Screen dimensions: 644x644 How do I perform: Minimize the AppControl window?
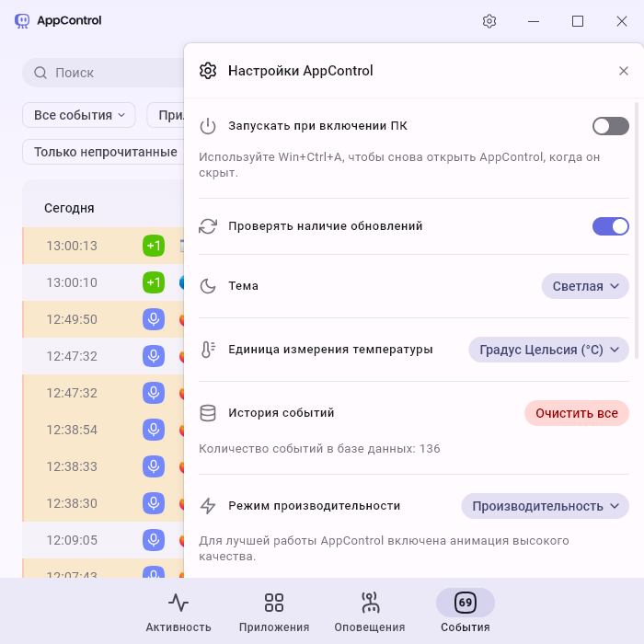pos(534,21)
